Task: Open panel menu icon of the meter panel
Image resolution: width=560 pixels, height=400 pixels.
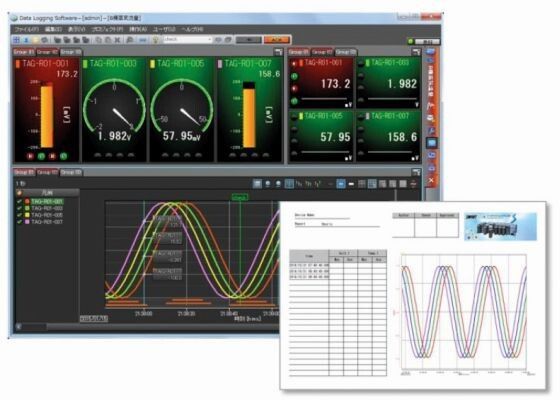Action: [x=278, y=52]
